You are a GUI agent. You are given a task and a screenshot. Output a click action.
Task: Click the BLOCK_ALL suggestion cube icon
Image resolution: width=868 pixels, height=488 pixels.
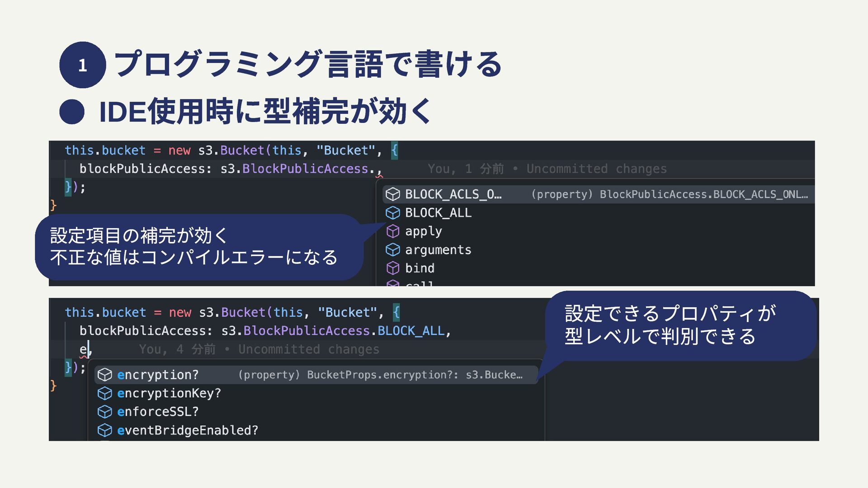click(392, 213)
